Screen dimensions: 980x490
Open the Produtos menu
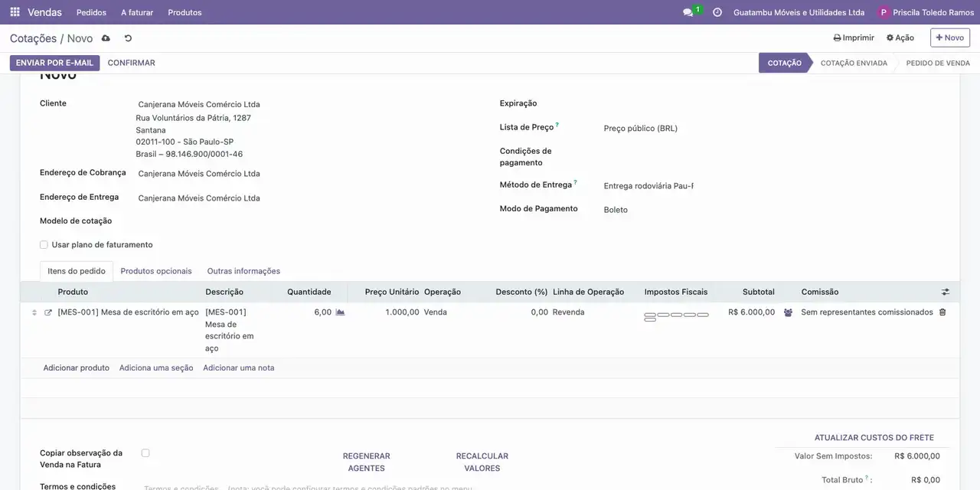(185, 12)
